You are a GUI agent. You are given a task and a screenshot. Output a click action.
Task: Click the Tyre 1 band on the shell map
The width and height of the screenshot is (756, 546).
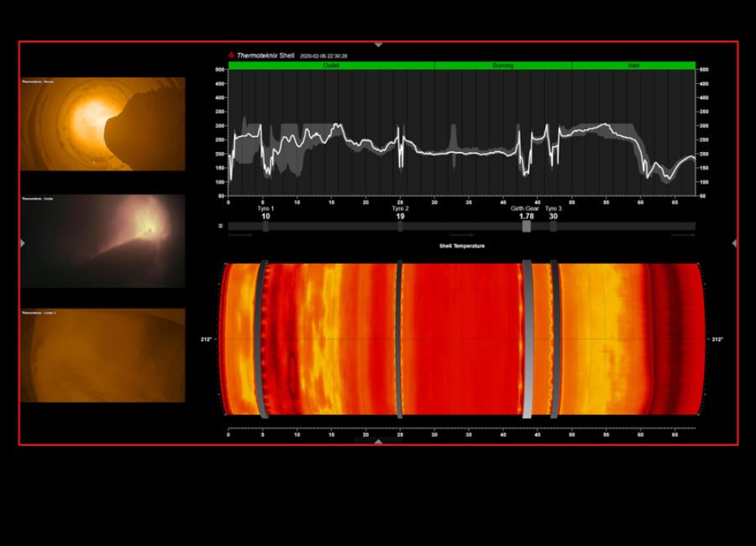coord(264,339)
